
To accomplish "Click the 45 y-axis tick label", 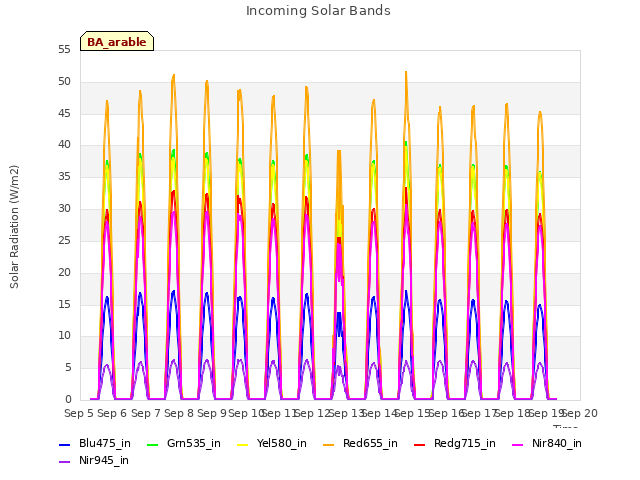I will click(64, 113).
